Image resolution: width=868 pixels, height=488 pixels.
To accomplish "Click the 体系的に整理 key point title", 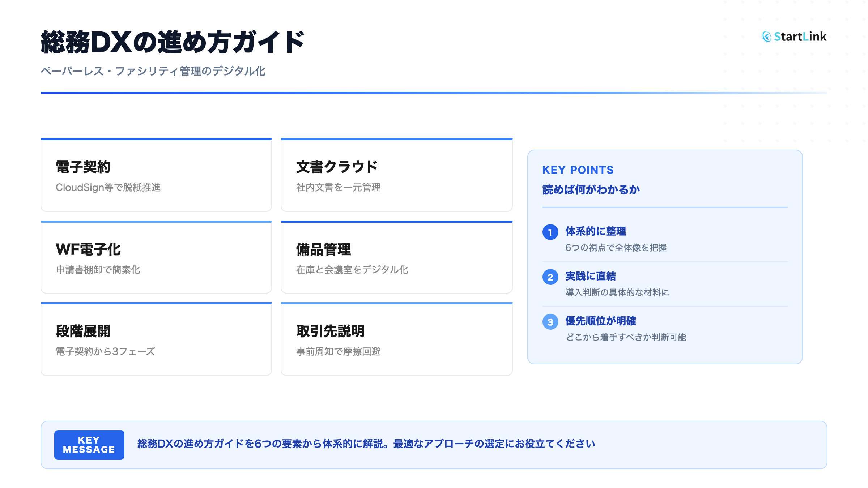I will click(x=596, y=231).
